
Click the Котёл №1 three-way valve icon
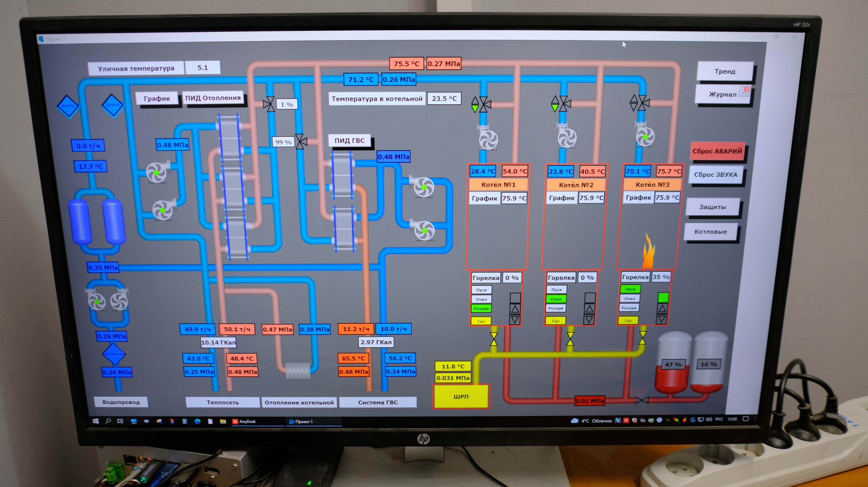coord(484,104)
